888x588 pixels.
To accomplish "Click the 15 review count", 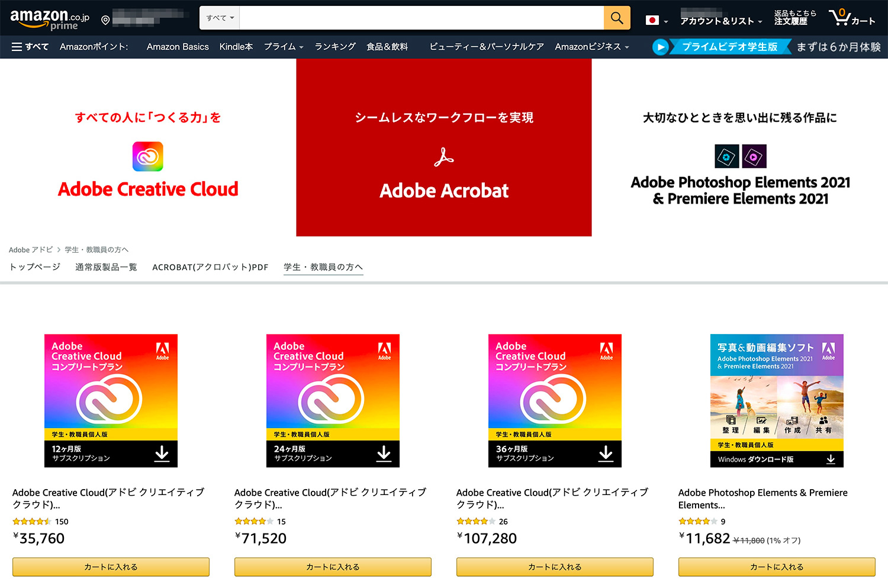I will tap(281, 522).
